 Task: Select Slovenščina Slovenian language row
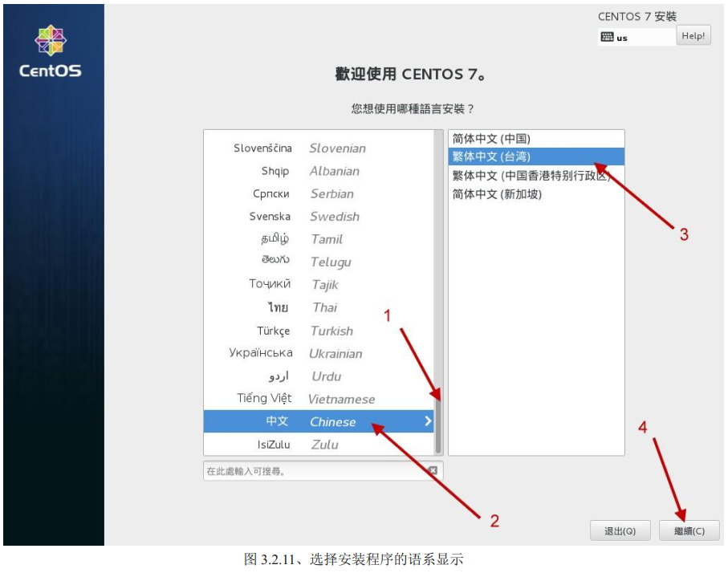(319, 148)
